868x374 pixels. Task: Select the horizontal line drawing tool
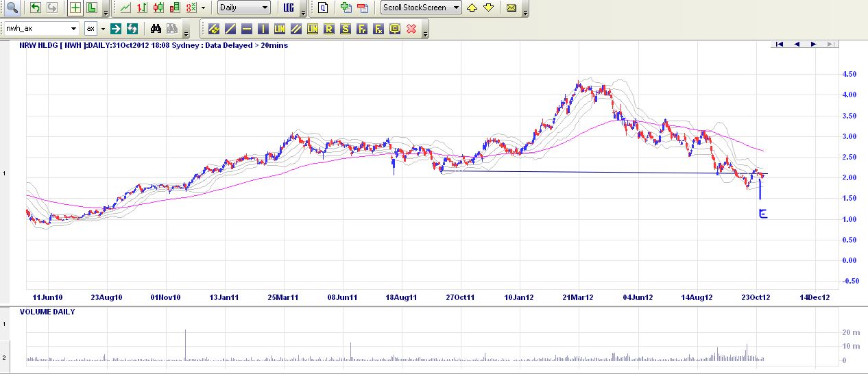[x=246, y=29]
